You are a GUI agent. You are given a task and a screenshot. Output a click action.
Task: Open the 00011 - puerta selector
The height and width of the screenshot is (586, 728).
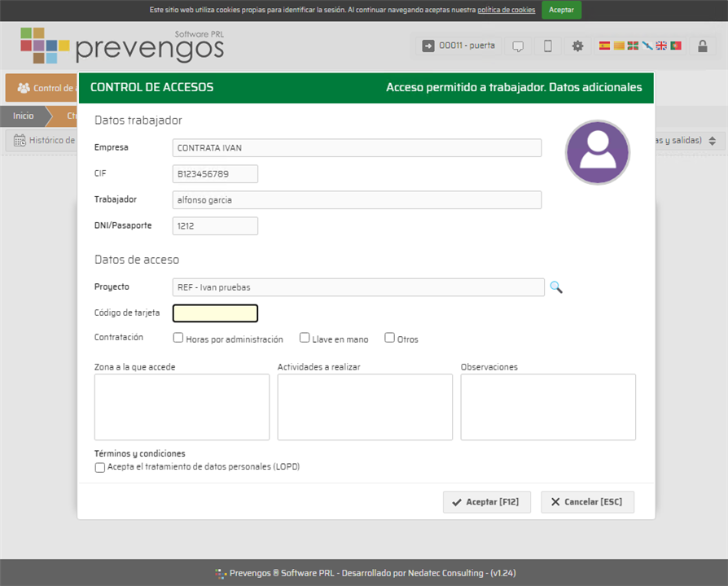click(458, 46)
